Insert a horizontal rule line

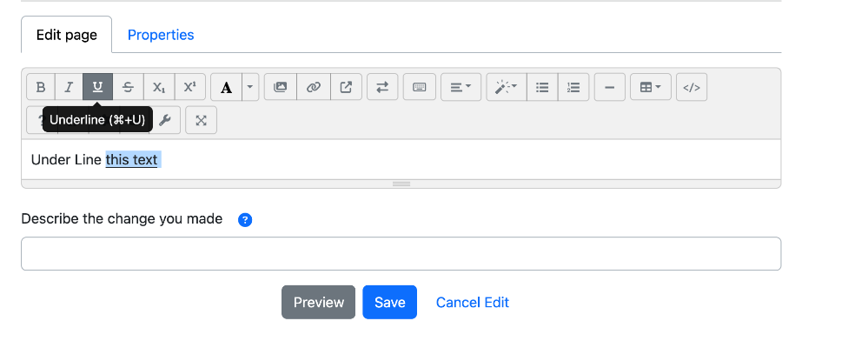click(609, 87)
